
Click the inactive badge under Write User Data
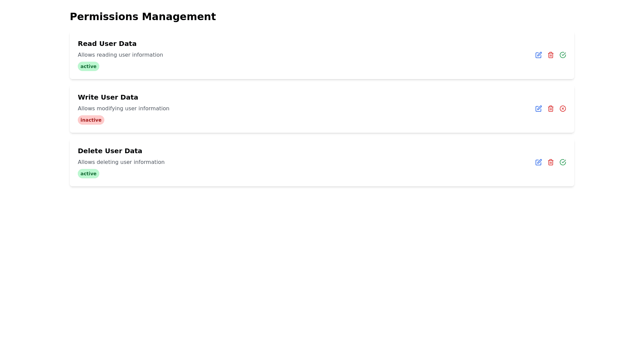(91, 120)
